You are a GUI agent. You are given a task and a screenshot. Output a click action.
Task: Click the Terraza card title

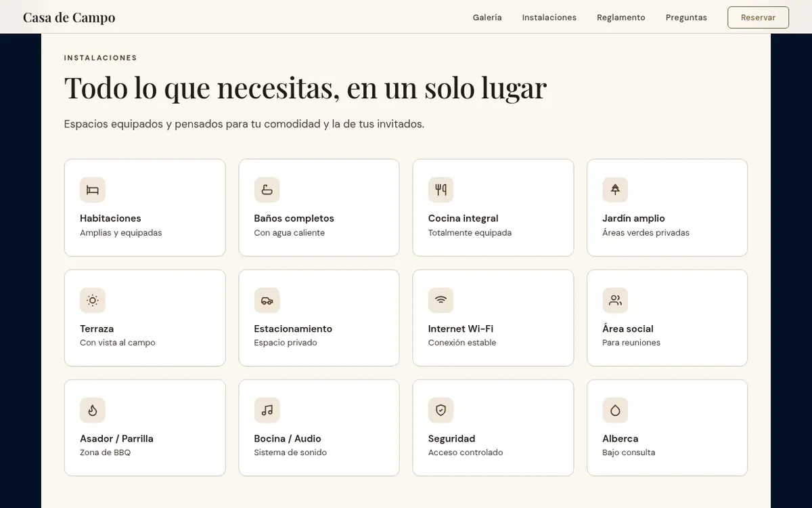(97, 329)
